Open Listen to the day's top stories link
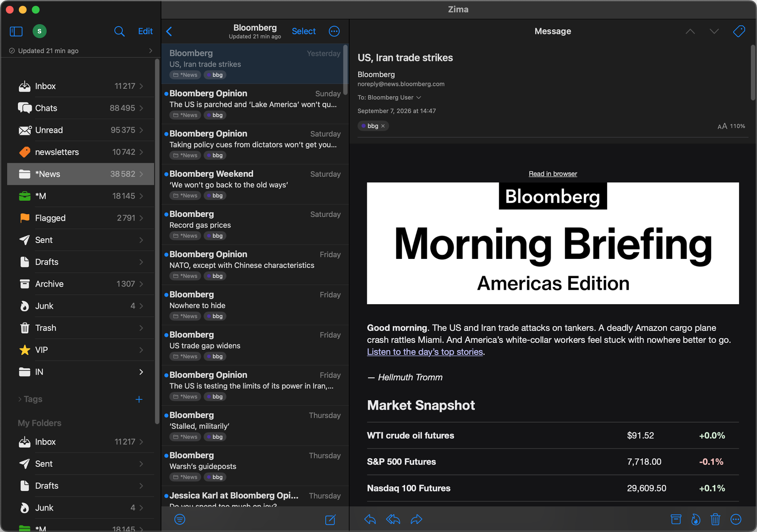 [x=425, y=352]
